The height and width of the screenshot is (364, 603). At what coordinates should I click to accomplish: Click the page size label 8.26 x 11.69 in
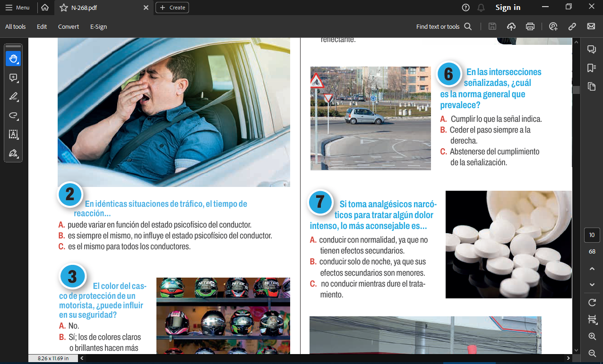click(53, 358)
